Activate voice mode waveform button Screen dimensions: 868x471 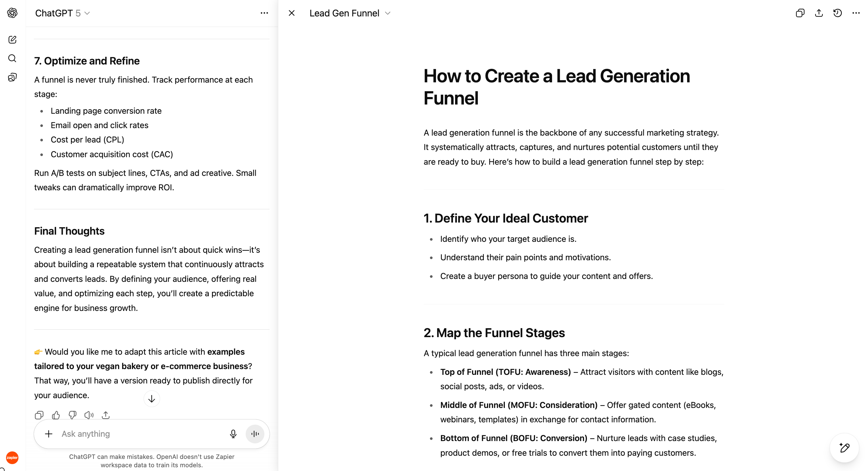click(x=255, y=434)
